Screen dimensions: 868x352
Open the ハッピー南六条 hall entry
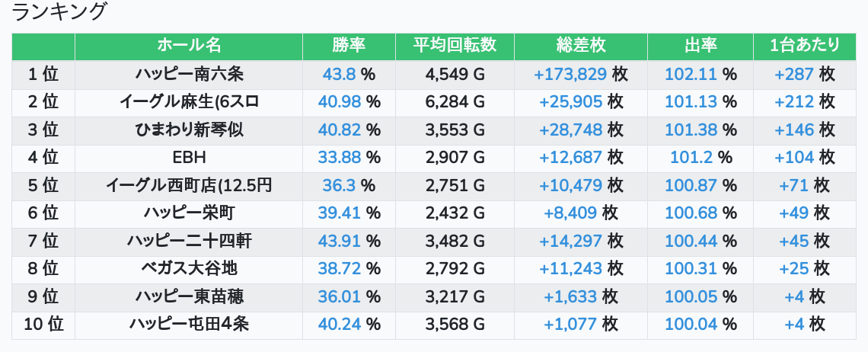189,75
